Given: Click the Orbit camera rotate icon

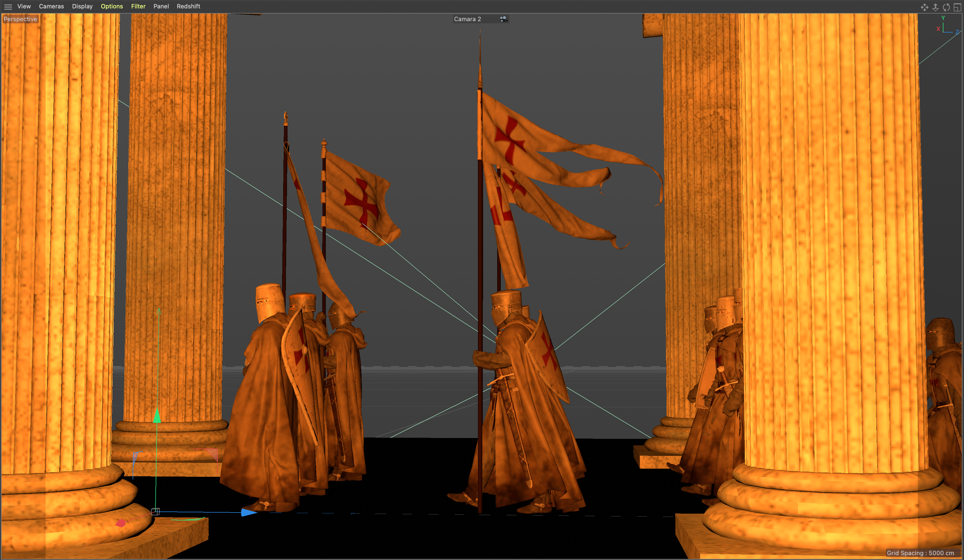Looking at the screenshot, I should pyautogui.click(x=946, y=7).
